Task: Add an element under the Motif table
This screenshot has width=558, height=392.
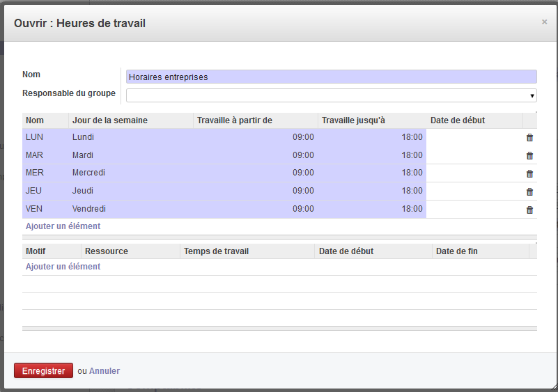Action: [63, 267]
